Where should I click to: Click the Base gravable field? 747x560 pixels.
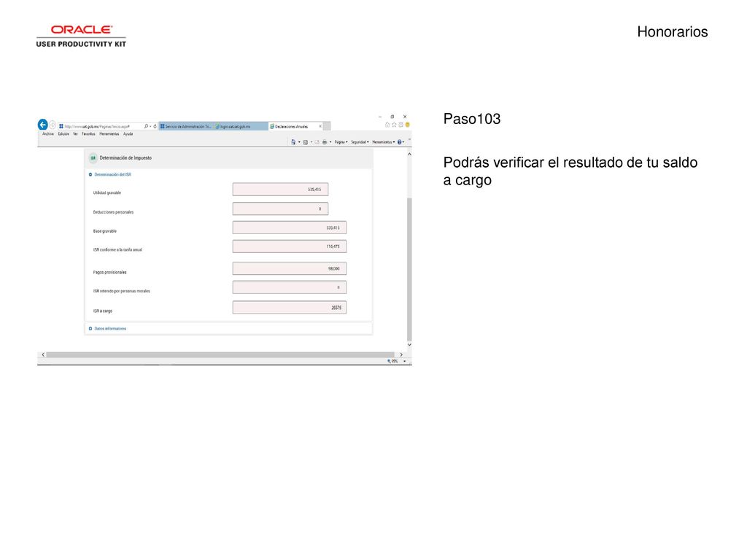click(x=289, y=227)
